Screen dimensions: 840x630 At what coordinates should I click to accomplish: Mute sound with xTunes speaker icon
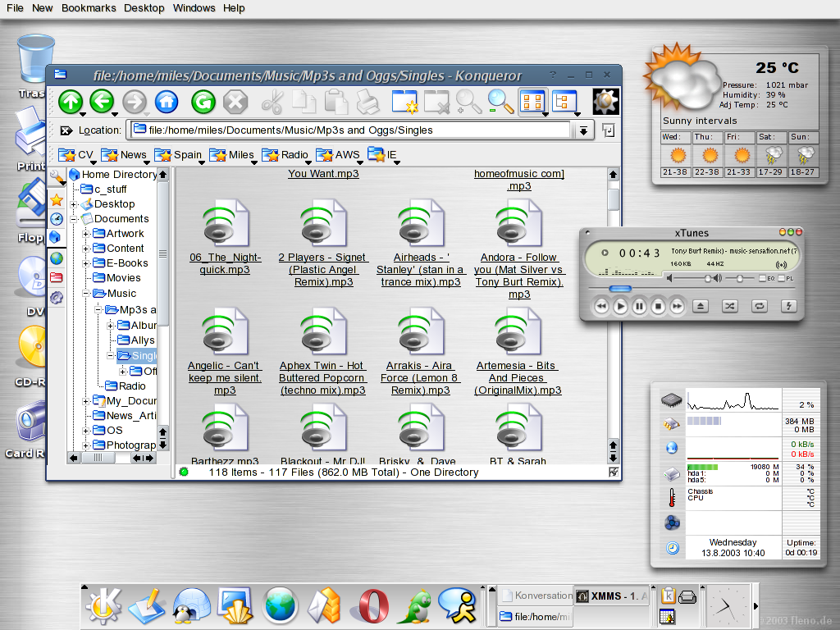[x=669, y=278]
